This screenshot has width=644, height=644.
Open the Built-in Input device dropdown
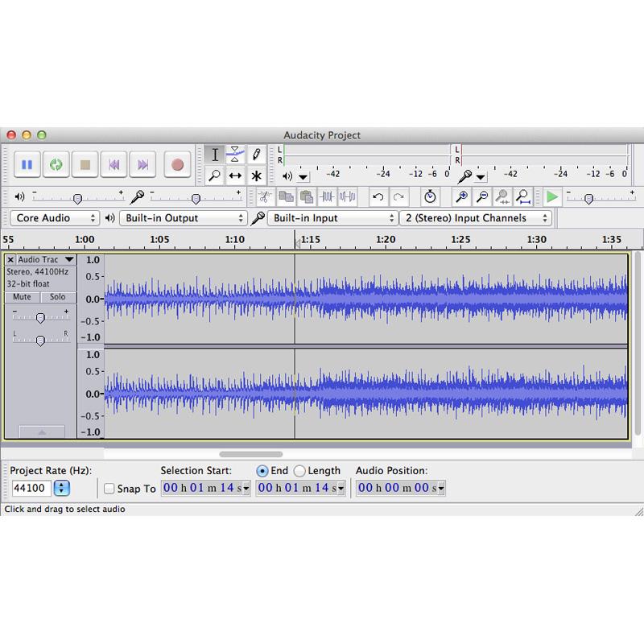coord(332,218)
